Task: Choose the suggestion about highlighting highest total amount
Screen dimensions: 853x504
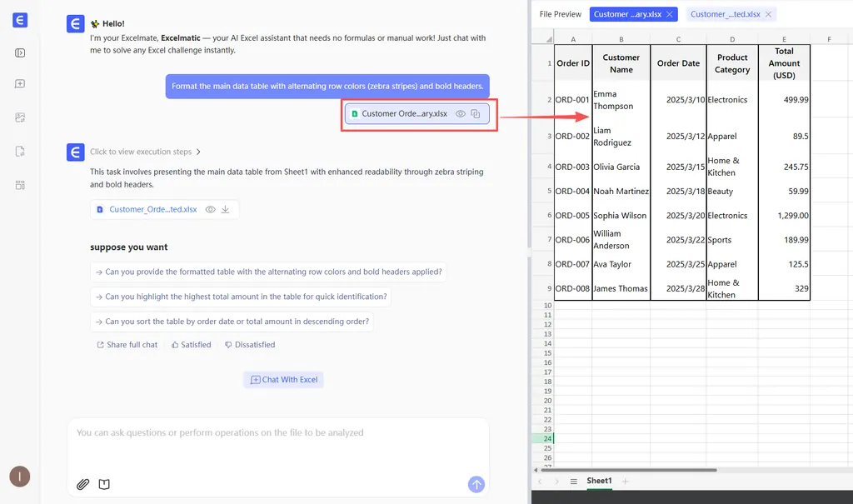Action: tap(240, 297)
